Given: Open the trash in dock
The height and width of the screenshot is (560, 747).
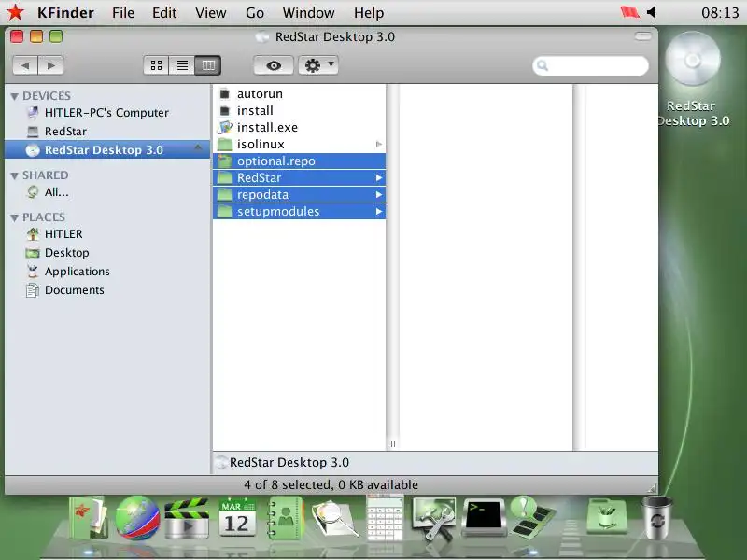Looking at the screenshot, I should pos(657,518).
